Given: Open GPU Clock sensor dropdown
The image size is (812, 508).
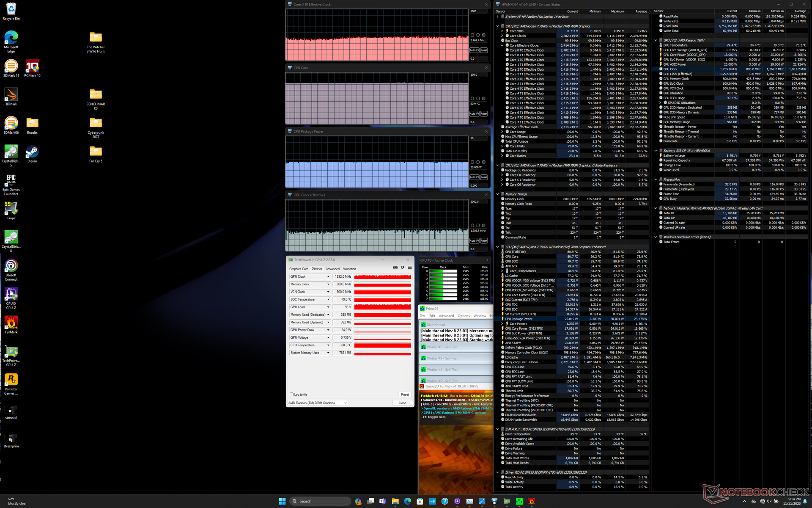Looking at the screenshot, I should point(328,277).
